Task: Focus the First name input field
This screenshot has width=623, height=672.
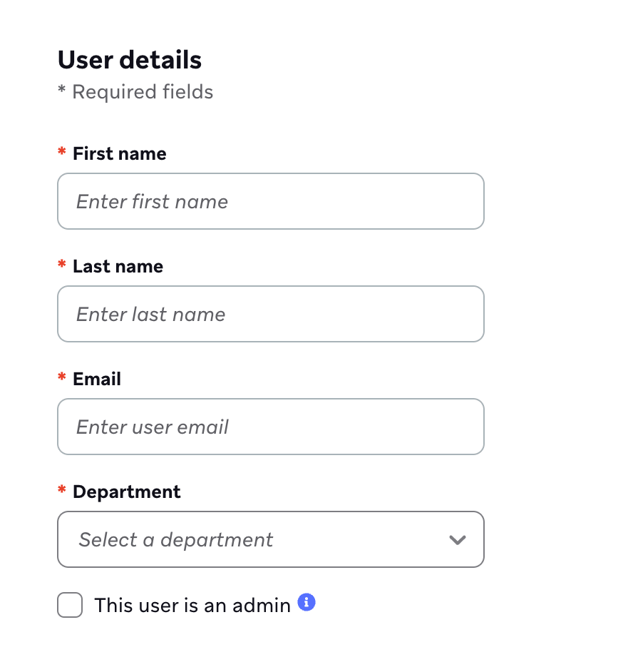Action: [x=270, y=201]
